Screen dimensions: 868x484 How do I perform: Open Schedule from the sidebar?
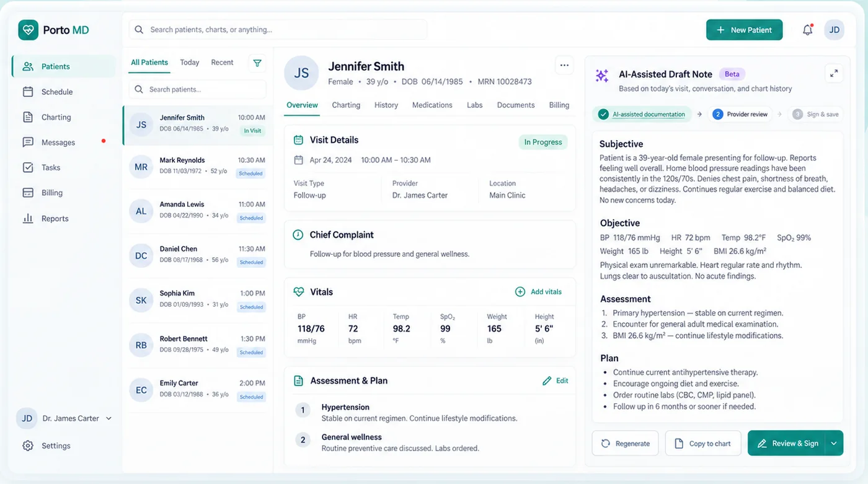63,92
